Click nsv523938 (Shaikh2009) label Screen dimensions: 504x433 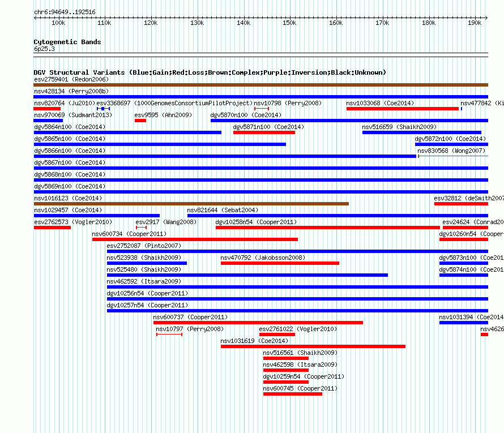coord(144,258)
